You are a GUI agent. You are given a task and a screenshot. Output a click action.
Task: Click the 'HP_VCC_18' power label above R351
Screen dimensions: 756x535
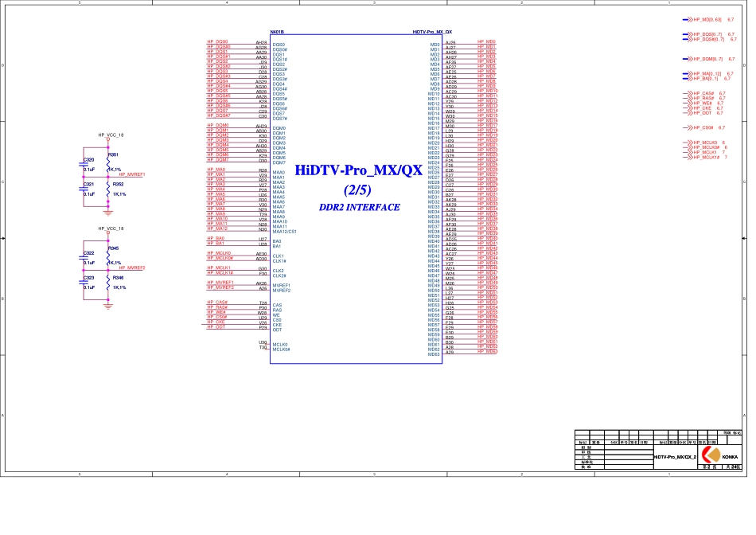point(111,135)
